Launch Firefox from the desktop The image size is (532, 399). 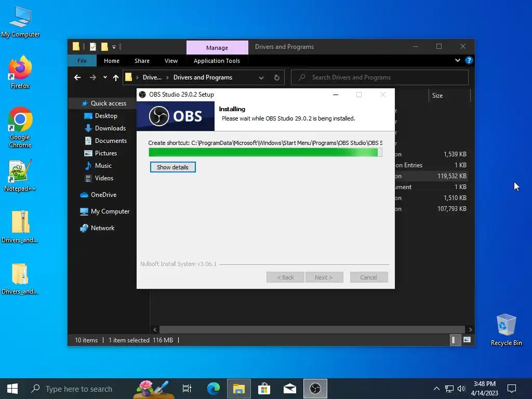click(20, 72)
